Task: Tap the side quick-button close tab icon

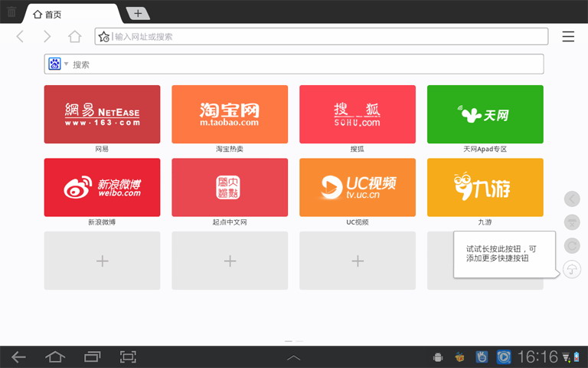Action: 572,222
